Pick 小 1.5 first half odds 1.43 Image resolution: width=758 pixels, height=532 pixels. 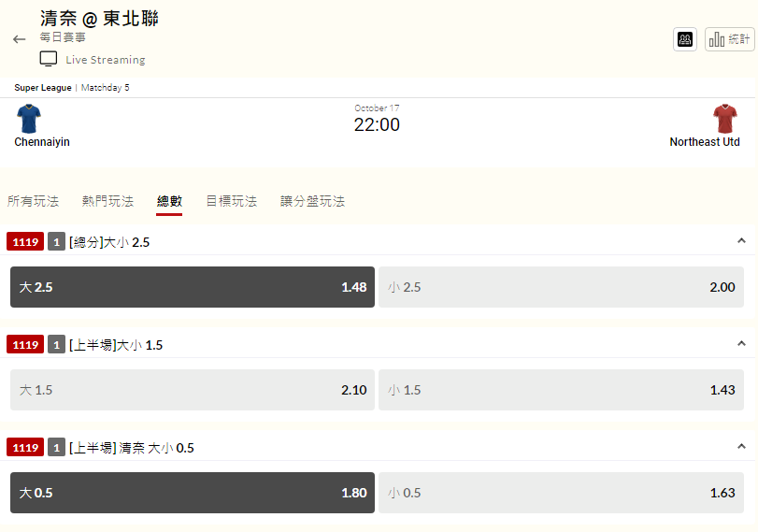[561, 390]
